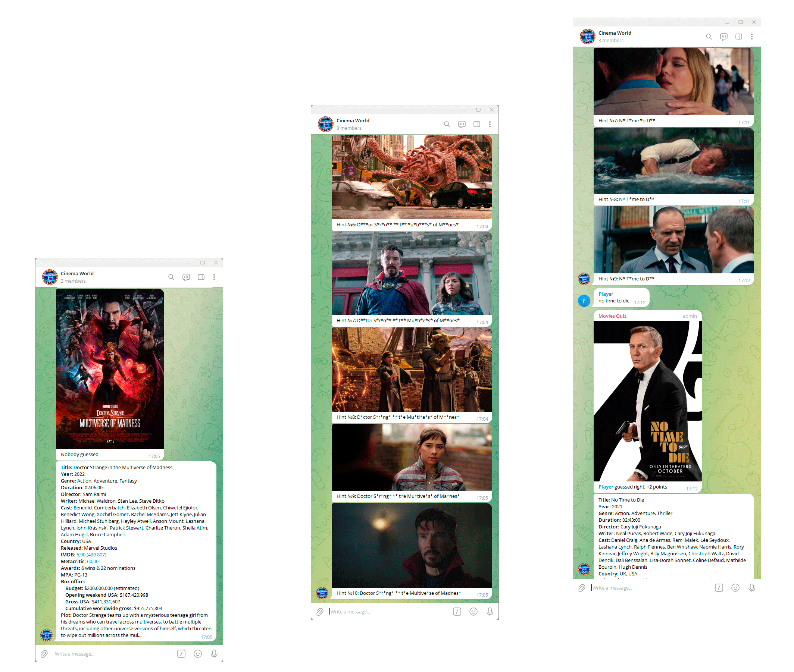Click the Movies Quiz sender name
The width and height of the screenshot is (794, 672).
coord(612,316)
